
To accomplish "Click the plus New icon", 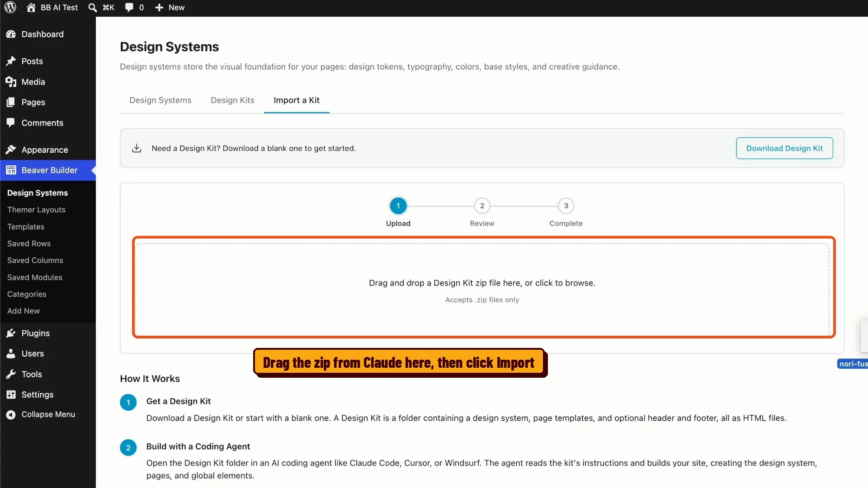I will click(159, 7).
